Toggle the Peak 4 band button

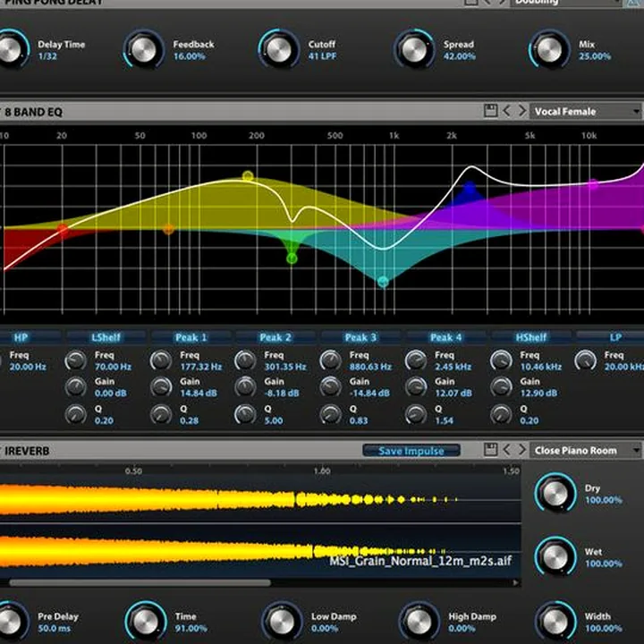445,337
